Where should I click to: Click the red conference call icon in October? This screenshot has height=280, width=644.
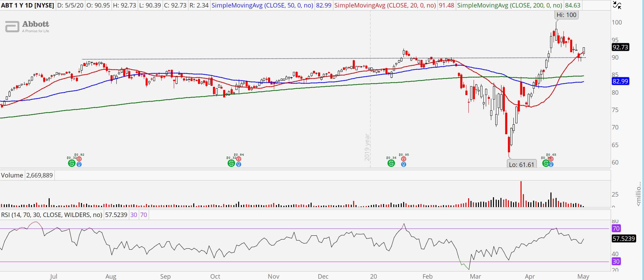(x=239, y=159)
